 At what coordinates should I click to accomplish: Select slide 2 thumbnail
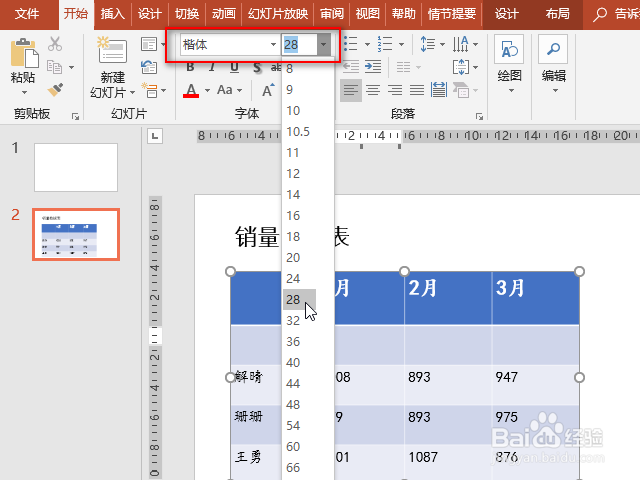click(76, 234)
